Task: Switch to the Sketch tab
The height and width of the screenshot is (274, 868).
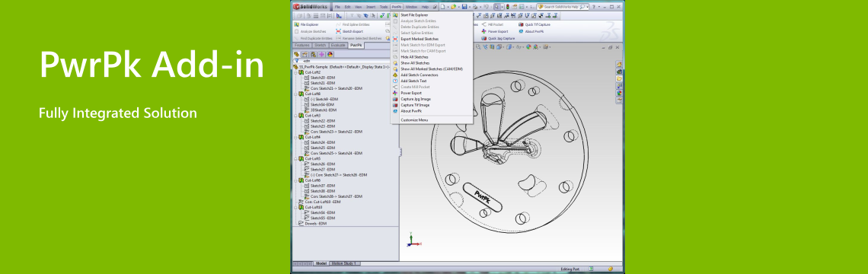Action: [x=321, y=45]
